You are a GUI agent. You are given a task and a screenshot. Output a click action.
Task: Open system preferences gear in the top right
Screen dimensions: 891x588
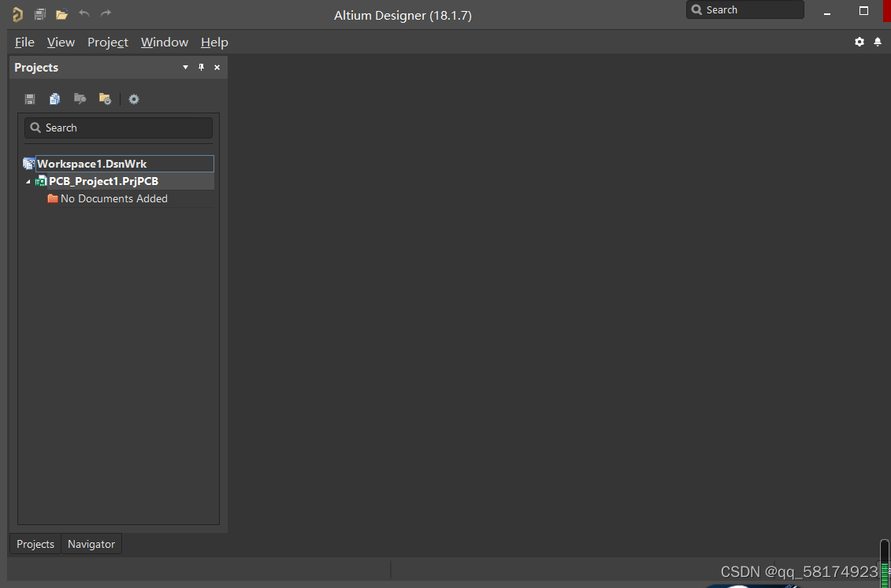[859, 42]
